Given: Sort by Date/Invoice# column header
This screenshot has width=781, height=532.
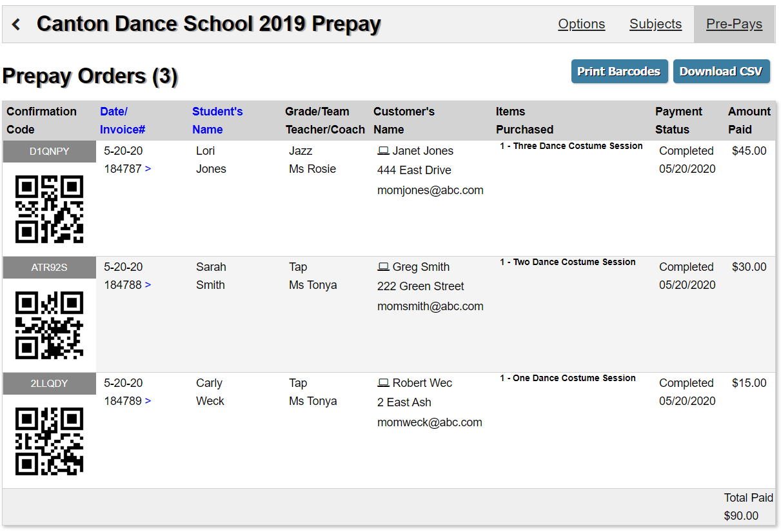Looking at the screenshot, I should pyautogui.click(x=122, y=121).
